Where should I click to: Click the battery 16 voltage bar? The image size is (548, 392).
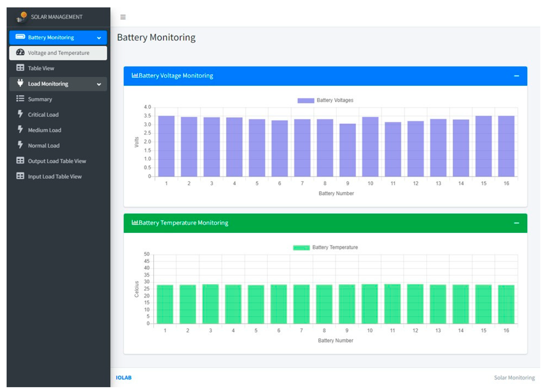click(506, 146)
